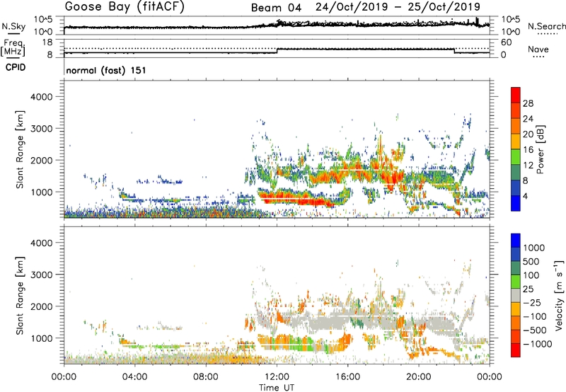Click the 'Power [dB]' color bar title
This screenshot has width=566, height=392.
541,149
